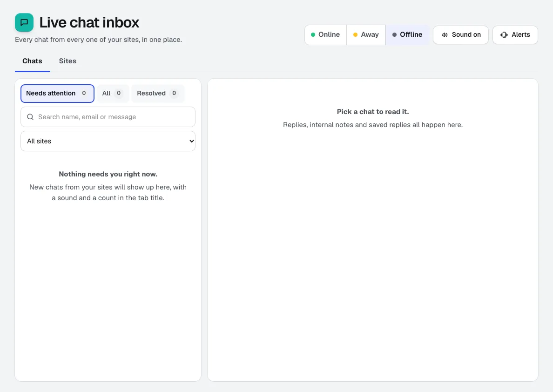Switch to the Sites tab
Image resolution: width=553 pixels, height=392 pixels.
click(x=67, y=61)
